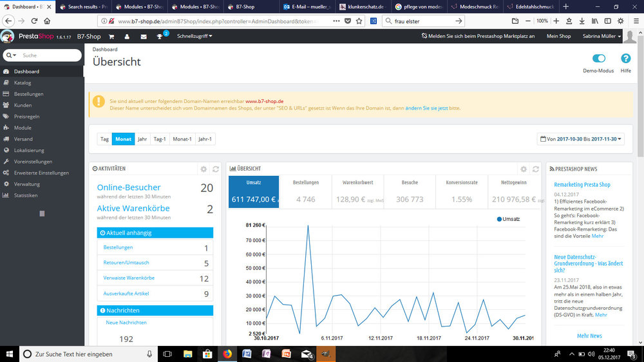Click the Umsatz legend color dot
The width and height of the screenshot is (644, 362).
(500, 219)
